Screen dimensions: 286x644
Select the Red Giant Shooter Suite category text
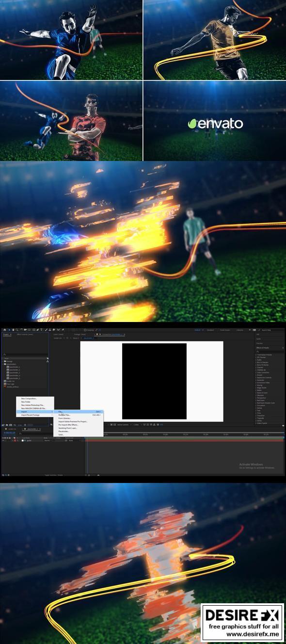(x=266, y=403)
